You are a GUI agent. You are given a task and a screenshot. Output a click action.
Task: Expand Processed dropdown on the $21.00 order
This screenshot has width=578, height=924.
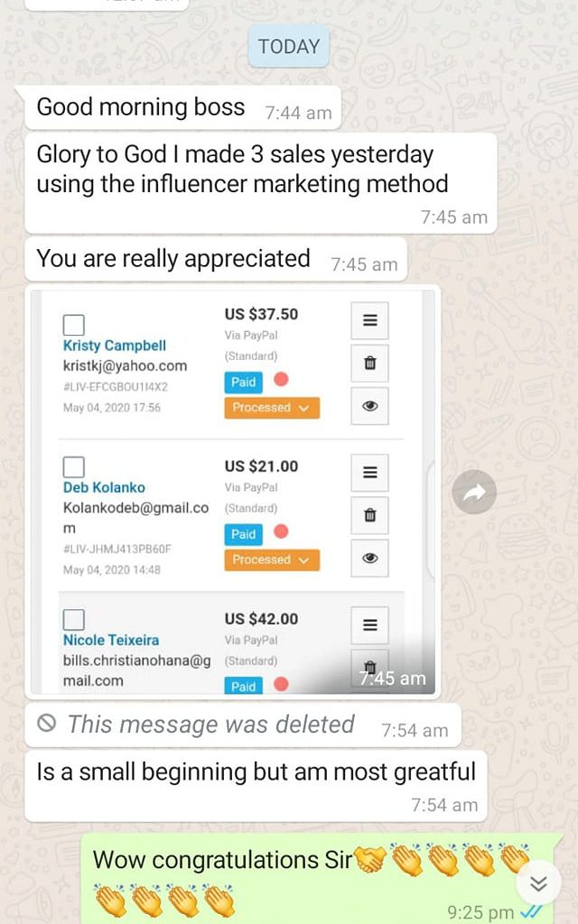272,559
